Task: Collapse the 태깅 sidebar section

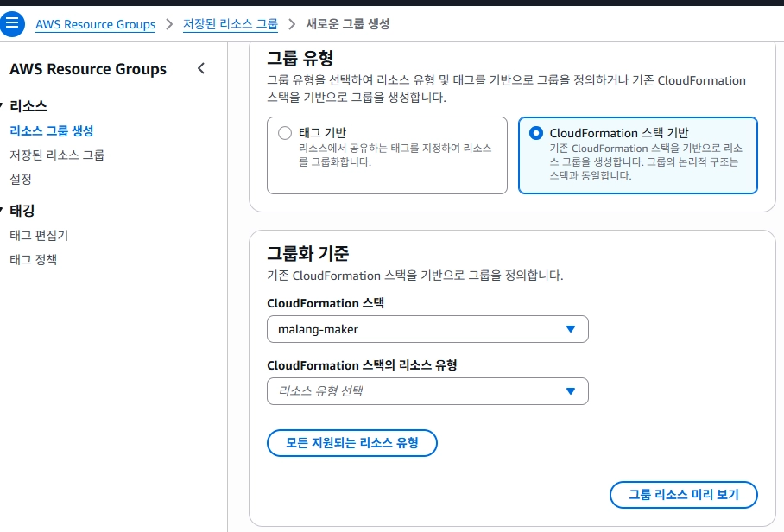Action: click(2, 210)
